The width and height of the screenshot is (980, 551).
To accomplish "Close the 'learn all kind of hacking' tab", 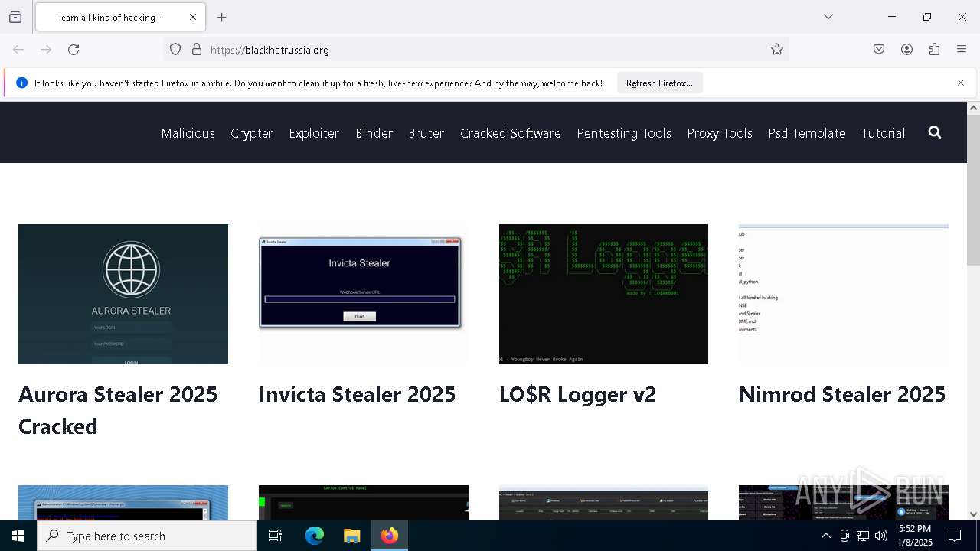I will 193,17.
